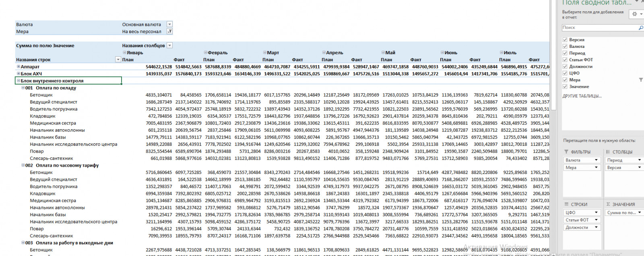Open the Названия столбцов dropdown
This screenshot has width=644, height=256.
(x=170, y=45)
